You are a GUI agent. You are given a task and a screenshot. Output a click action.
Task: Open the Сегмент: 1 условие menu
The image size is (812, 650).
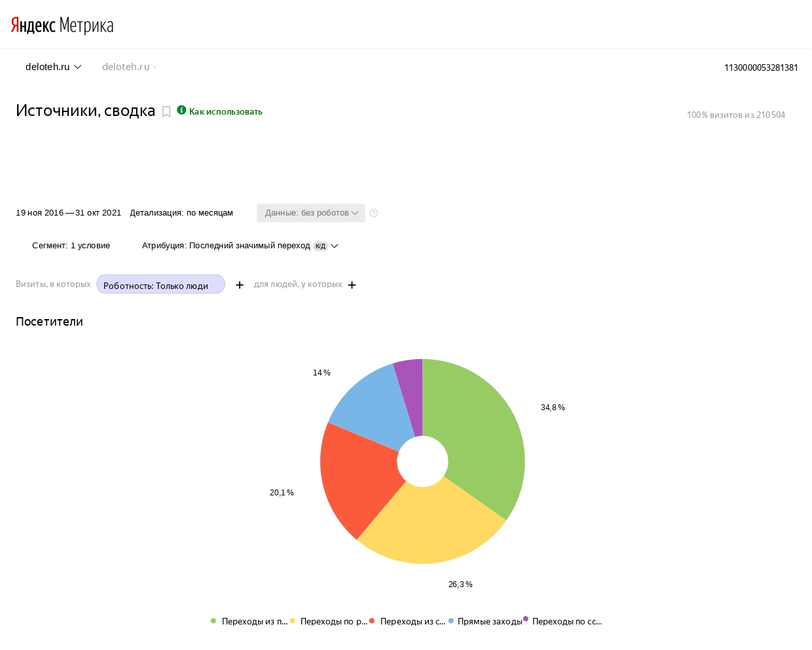click(x=71, y=246)
